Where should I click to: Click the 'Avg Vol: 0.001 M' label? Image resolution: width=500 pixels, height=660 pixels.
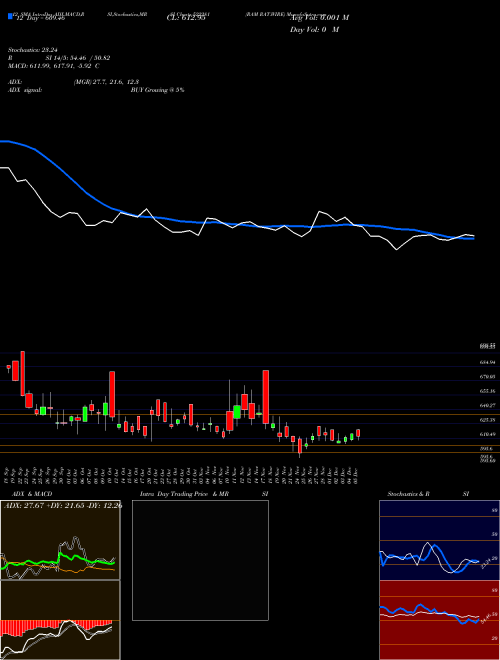319,18
